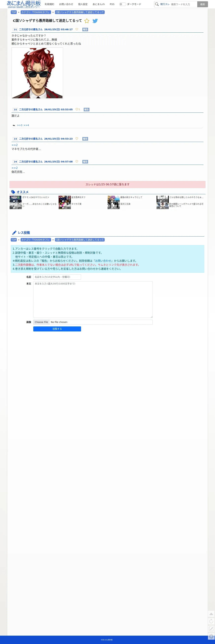Image resolution: width=215 pixels, height=644 pixels.
Task: Jump to reply >>4 under post 2
Action: pos(26,125)
